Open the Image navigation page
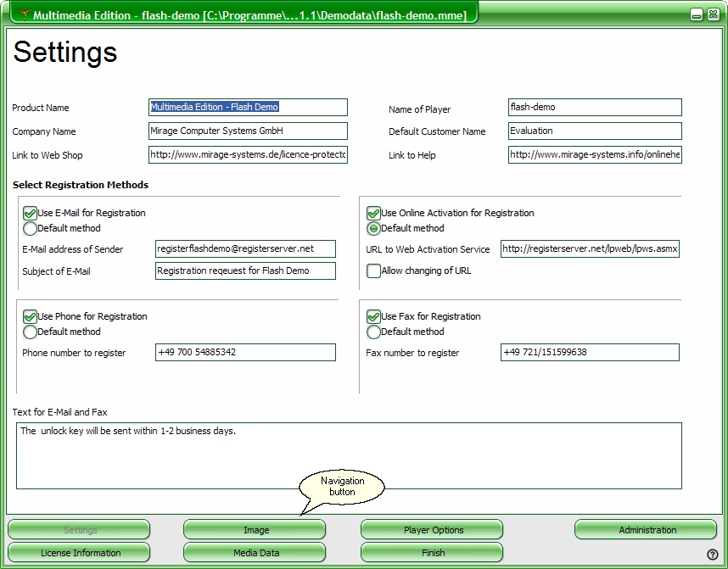 pos(255,530)
